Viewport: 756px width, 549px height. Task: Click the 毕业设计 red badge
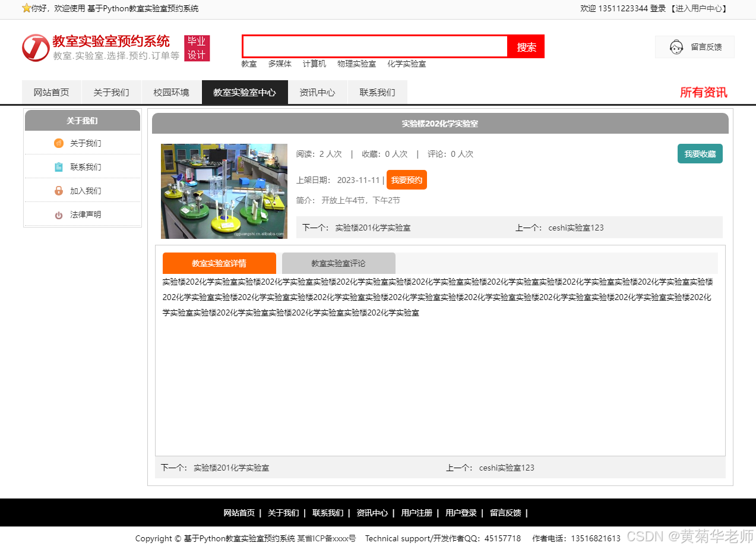pyautogui.click(x=197, y=48)
